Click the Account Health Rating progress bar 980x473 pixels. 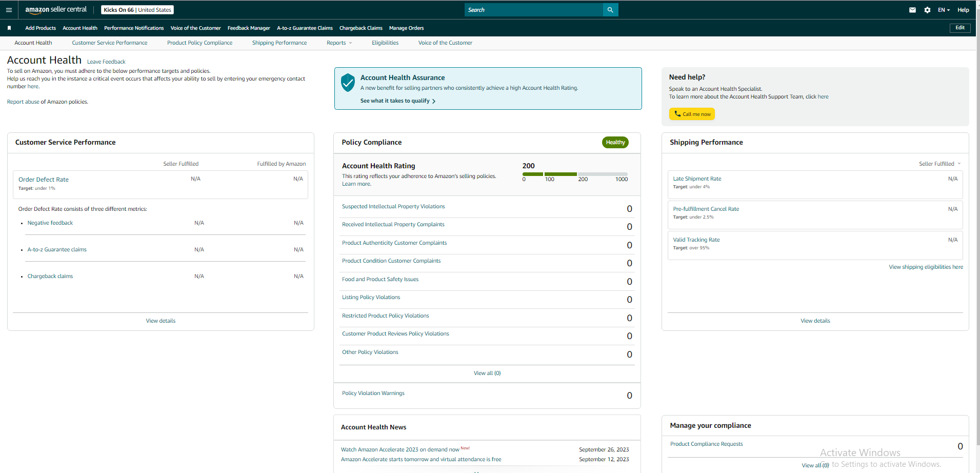click(575, 174)
